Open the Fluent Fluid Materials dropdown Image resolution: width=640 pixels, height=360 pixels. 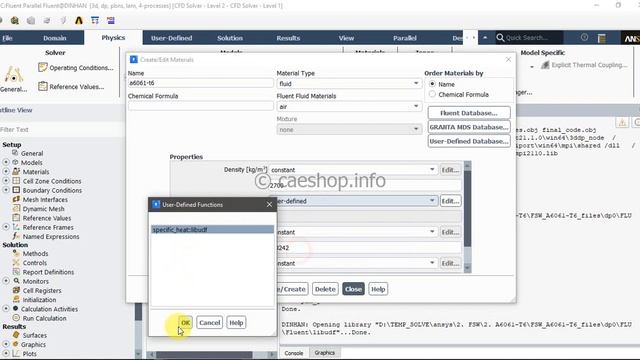coord(349,106)
